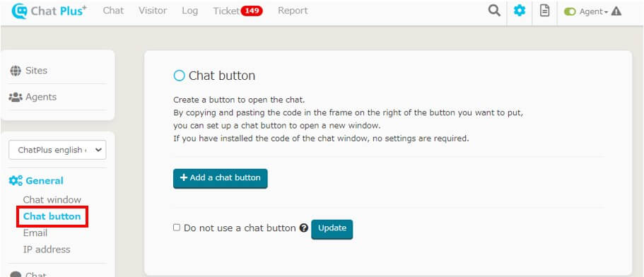The image size is (644, 277).
Task: Select the General section heading
Action: point(45,181)
